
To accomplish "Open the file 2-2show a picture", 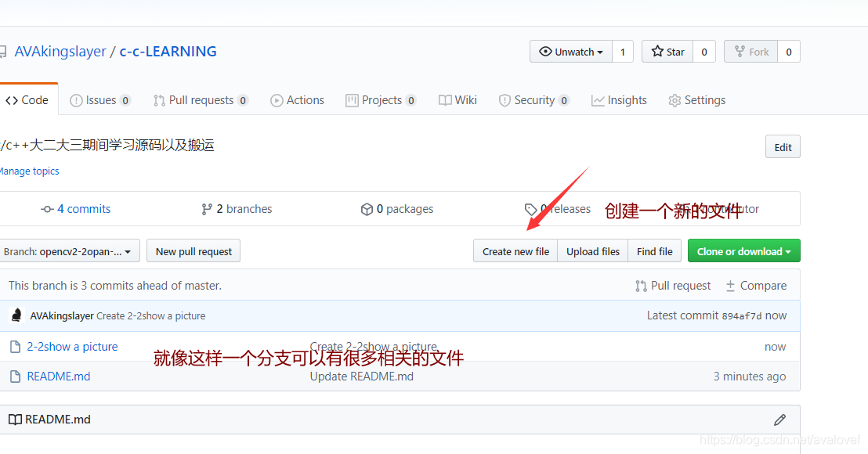I will [x=72, y=347].
